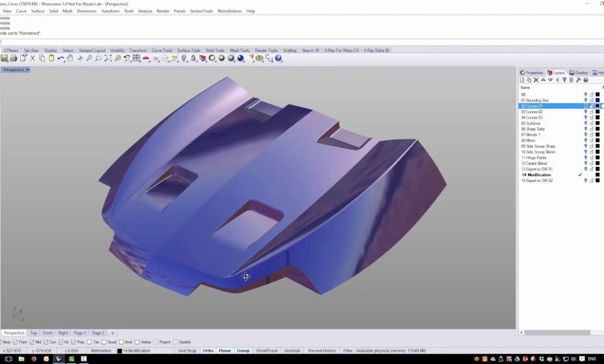Open the Surface menu

(x=37, y=11)
